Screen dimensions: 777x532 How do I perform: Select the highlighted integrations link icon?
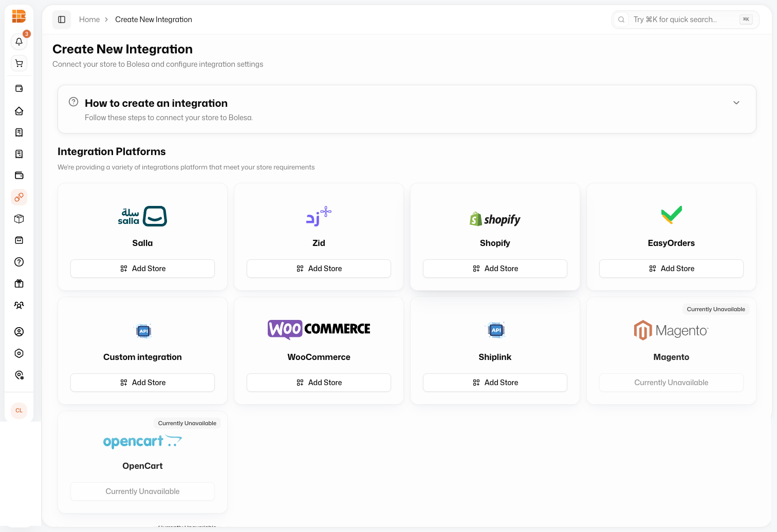click(19, 197)
